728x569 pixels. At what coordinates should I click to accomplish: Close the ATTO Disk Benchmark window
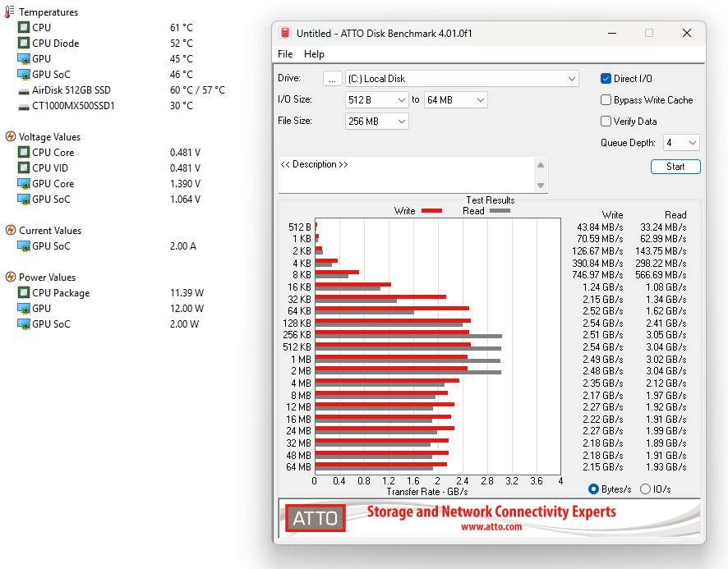point(687,33)
